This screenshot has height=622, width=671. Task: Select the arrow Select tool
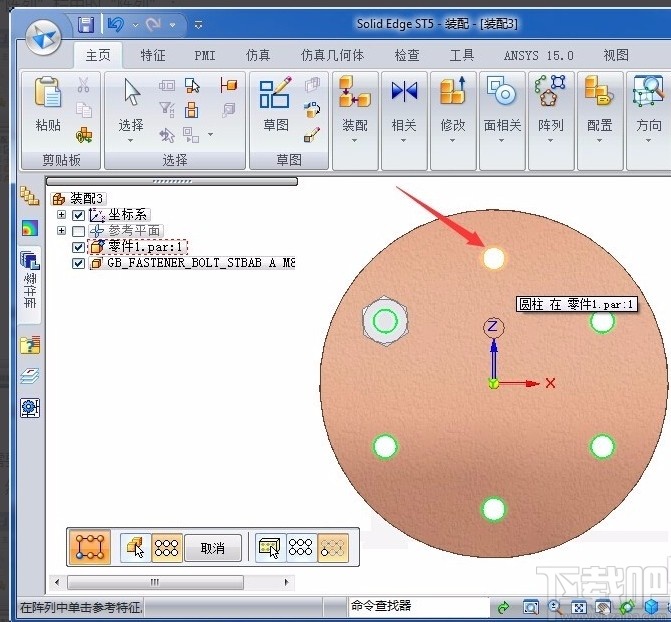(x=132, y=92)
